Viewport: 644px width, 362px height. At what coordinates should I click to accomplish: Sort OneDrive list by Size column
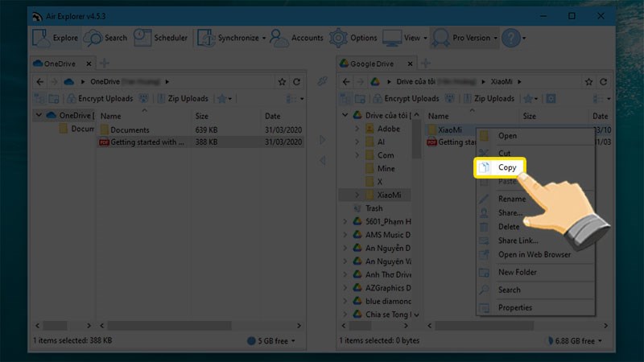click(x=201, y=116)
